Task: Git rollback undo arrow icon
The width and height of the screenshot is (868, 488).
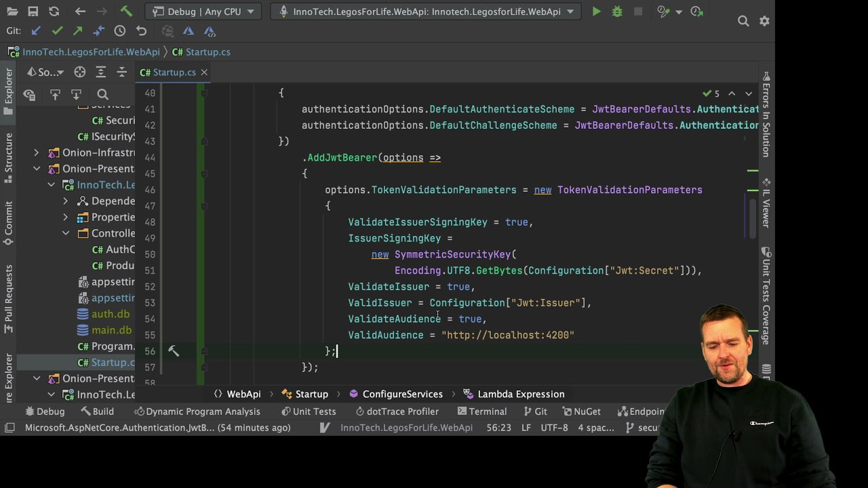Action: (x=141, y=30)
